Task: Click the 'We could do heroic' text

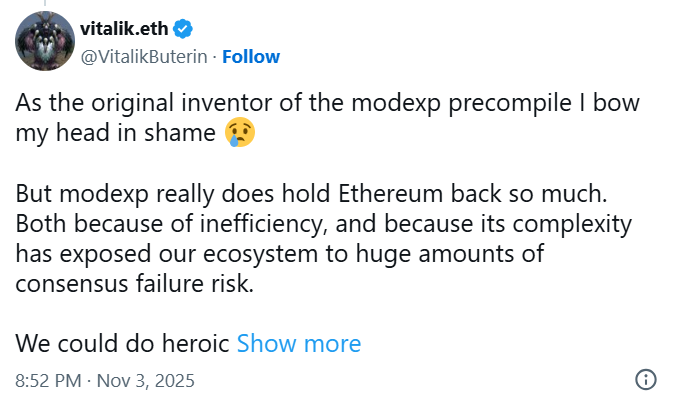Action: [x=122, y=343]
